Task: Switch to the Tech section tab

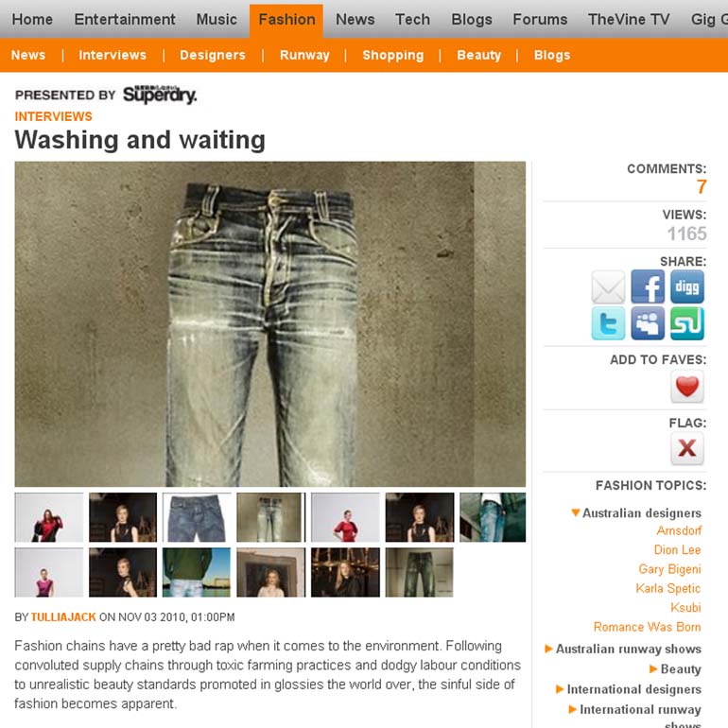Action: [x=412, y=20]
